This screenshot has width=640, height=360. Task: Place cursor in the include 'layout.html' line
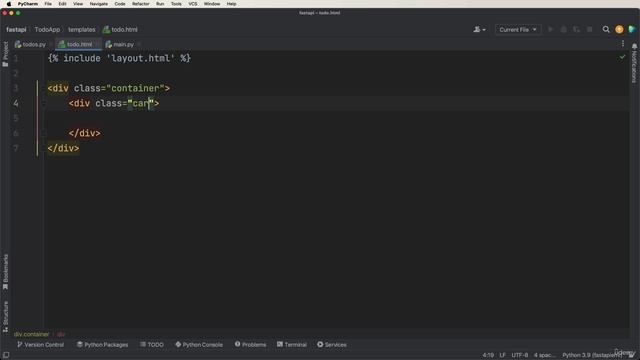point(119,58)
